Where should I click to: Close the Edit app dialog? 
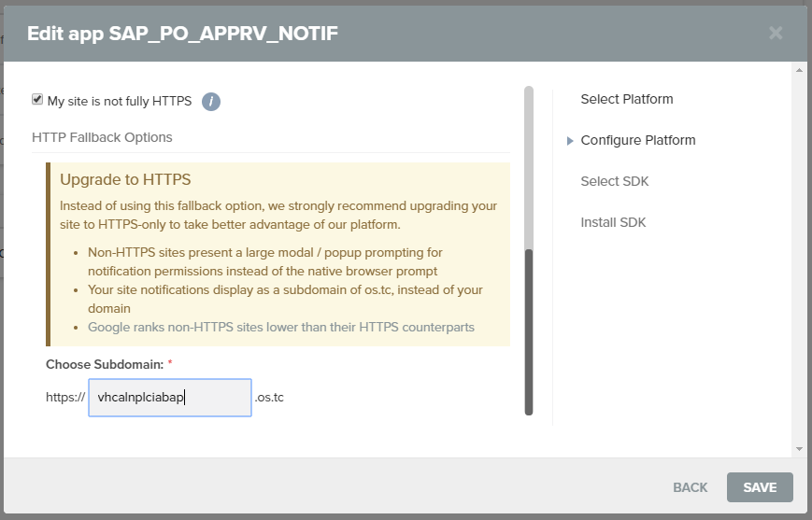click(775, 34)
